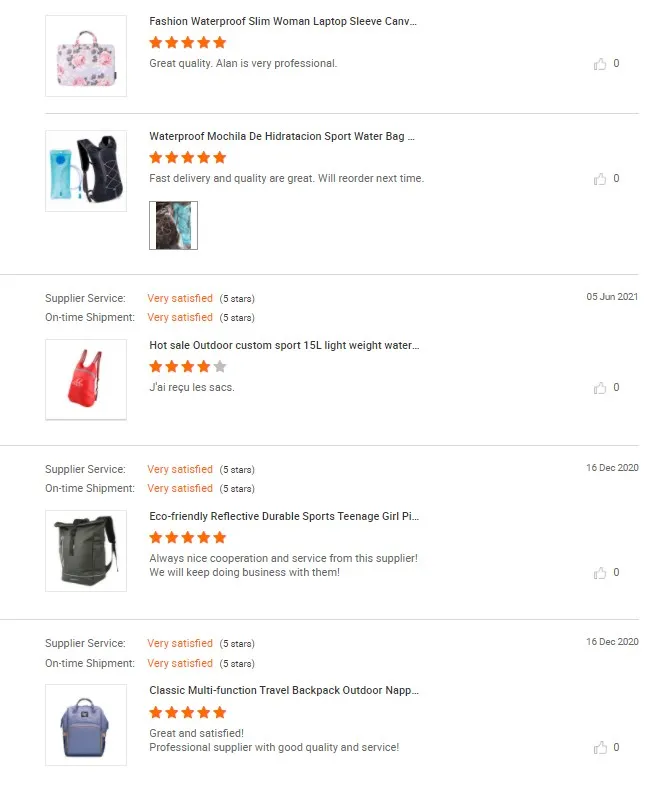This screenshot has height=785, width=648.
Task: Like the laptop sleeve review with thumbs-up
Action: [x=600, y=64]
